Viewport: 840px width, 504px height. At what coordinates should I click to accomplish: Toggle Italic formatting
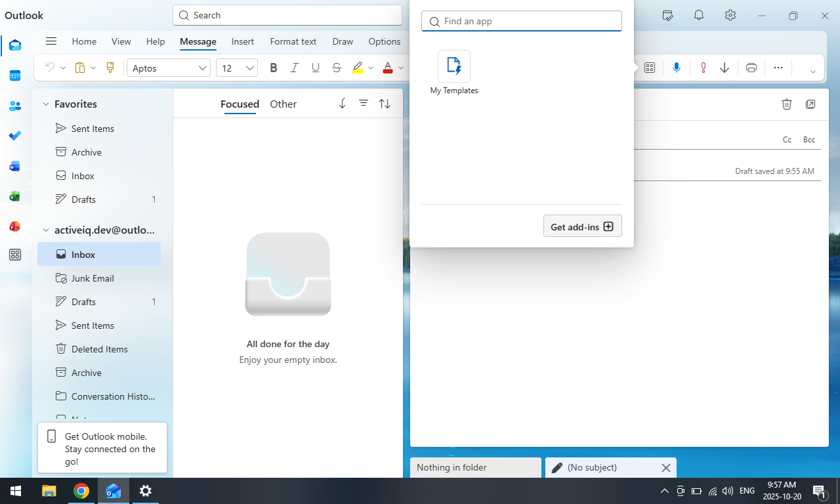tap(295, 68)
